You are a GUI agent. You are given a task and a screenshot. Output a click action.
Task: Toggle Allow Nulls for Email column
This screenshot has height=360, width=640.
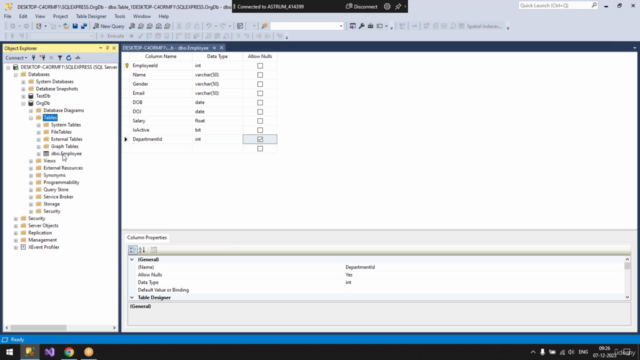click(x=260, y=93)
